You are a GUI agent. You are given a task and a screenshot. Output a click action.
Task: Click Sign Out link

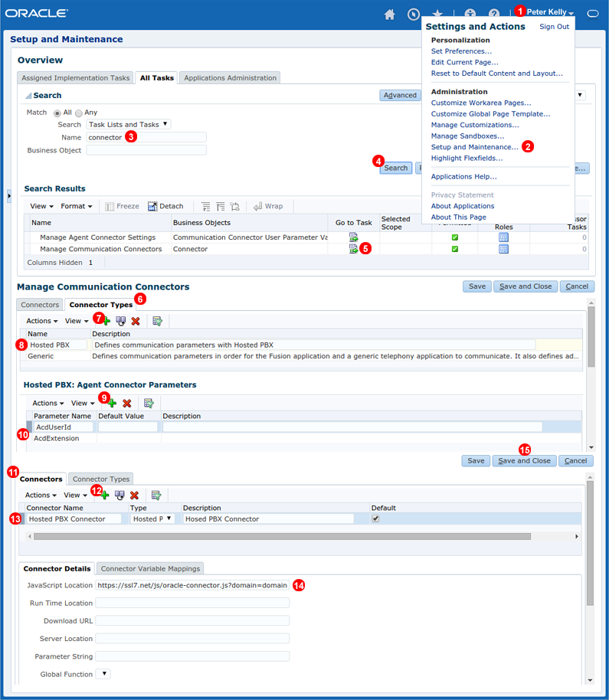click(554, 27)
